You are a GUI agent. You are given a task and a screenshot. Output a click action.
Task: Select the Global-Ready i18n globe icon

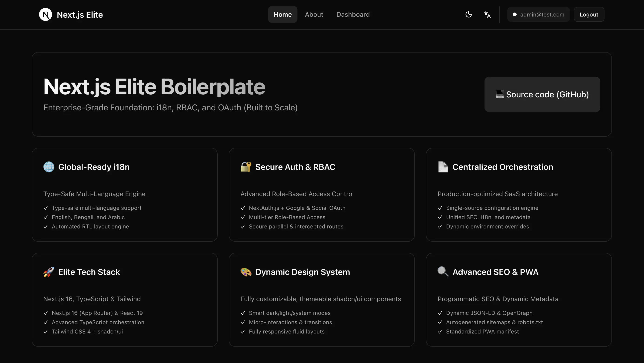tap(48, 167)
